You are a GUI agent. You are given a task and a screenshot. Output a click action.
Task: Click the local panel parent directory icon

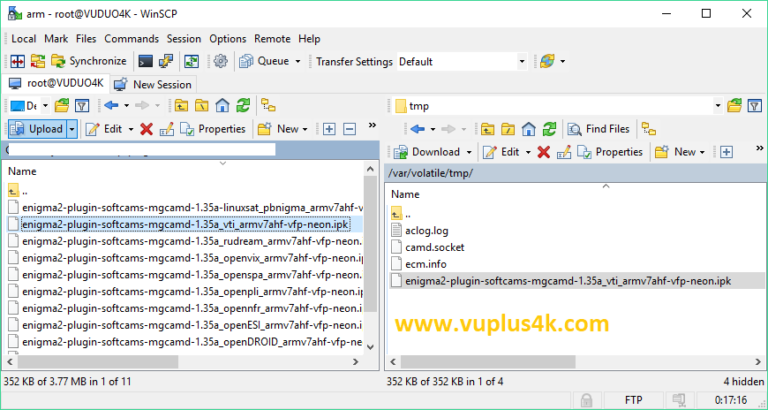(x=182, y=105)
